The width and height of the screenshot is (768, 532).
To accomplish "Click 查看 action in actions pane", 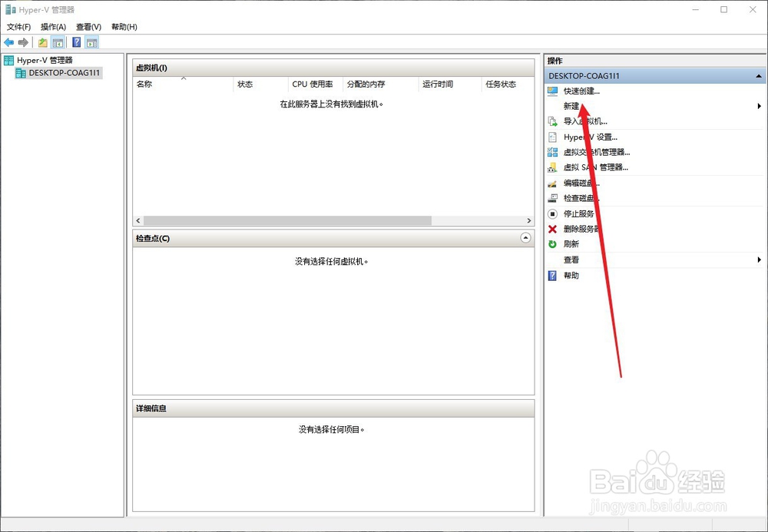I will [x=571, y=260].
